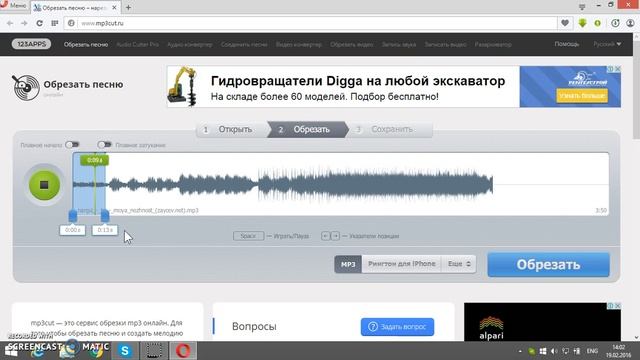
Task: Open the Speed Dial grid icon
Action: (55, 23)
